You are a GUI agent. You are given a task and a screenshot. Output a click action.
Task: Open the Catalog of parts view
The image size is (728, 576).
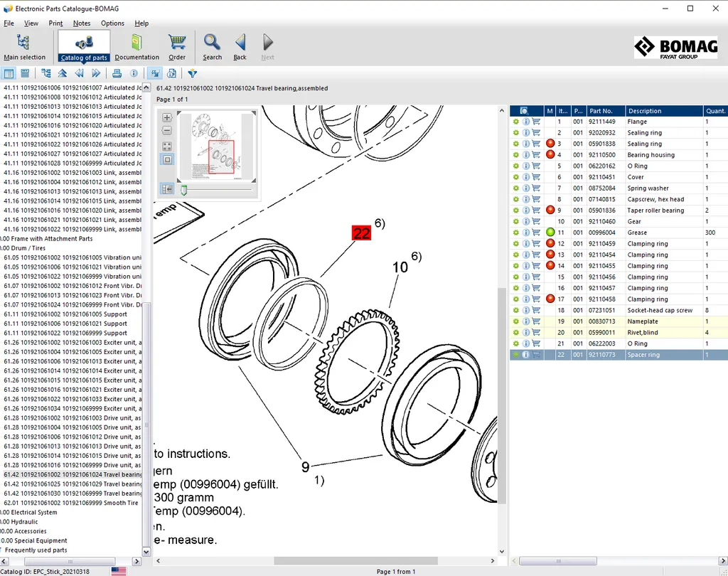(x=84, y=47)
